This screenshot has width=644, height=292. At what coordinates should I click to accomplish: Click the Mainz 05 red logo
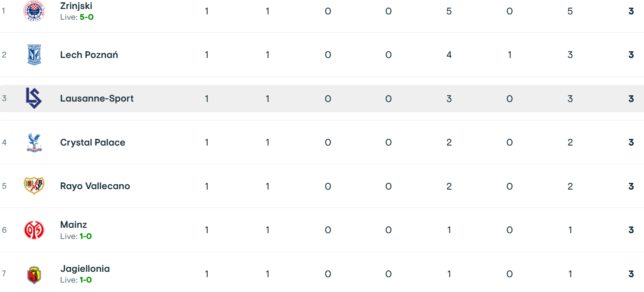pos(34,230)
